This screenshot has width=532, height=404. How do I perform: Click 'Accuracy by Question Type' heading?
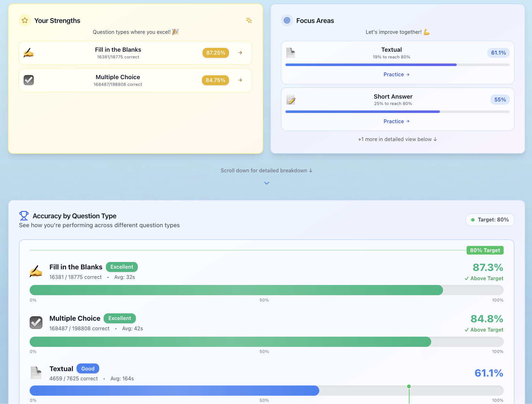coord(75,216)
